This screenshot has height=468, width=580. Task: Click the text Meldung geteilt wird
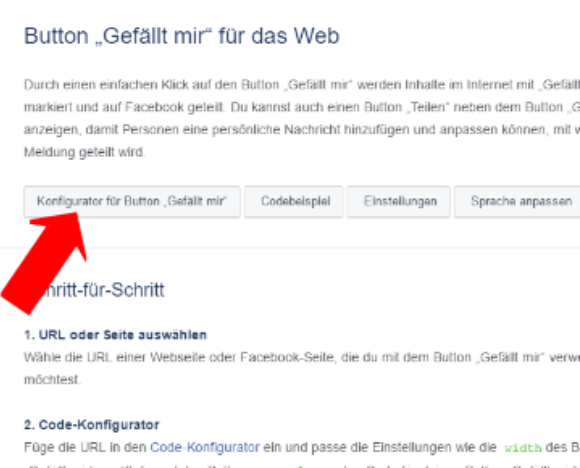coord(84,152)
